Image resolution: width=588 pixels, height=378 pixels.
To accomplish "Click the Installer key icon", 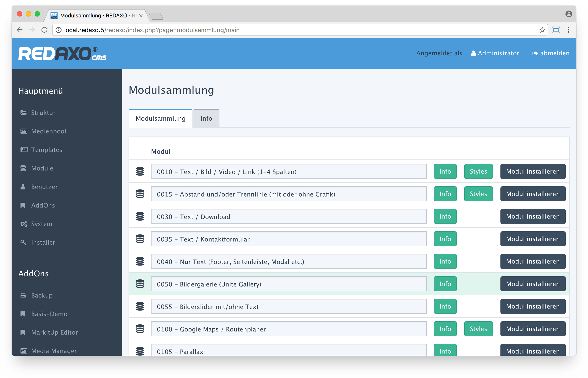I will (23, 242).
